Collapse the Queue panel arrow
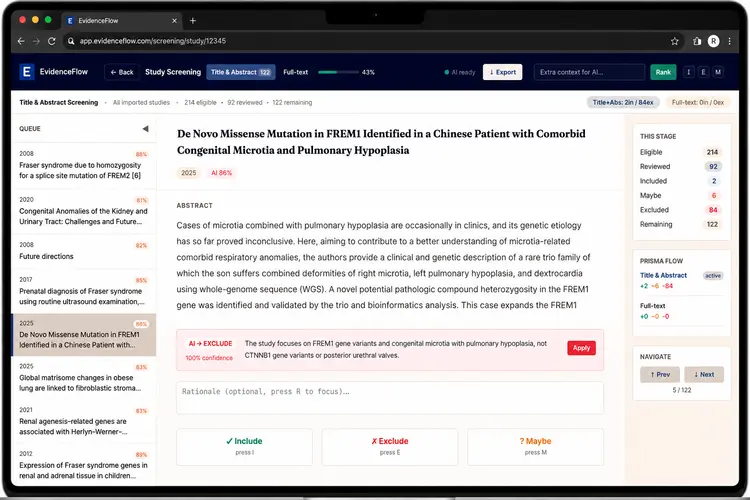 coord(145,129)
